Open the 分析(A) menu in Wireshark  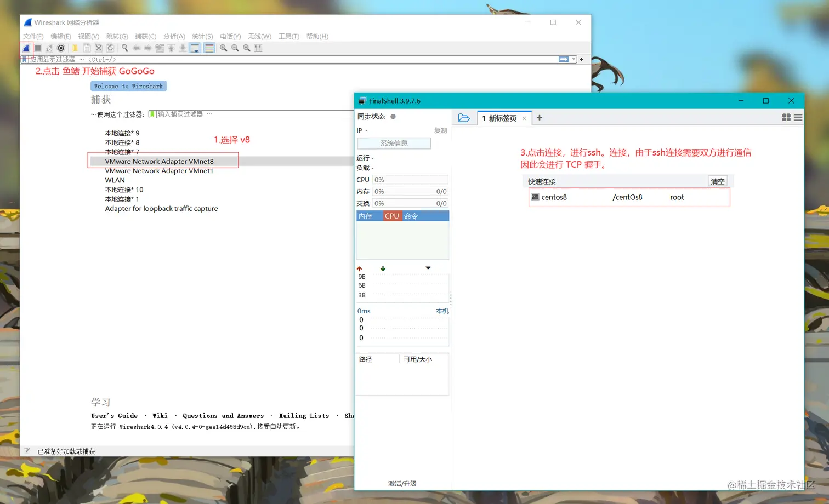pos(174,36)
